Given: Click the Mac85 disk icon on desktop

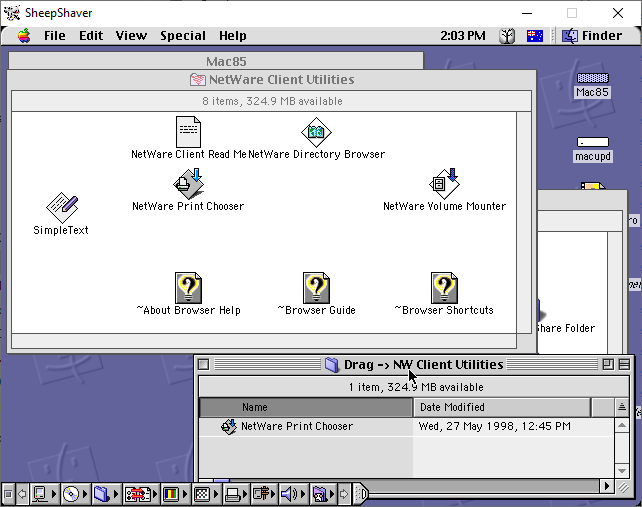Looking at the screenshot, I should (592, 78).
